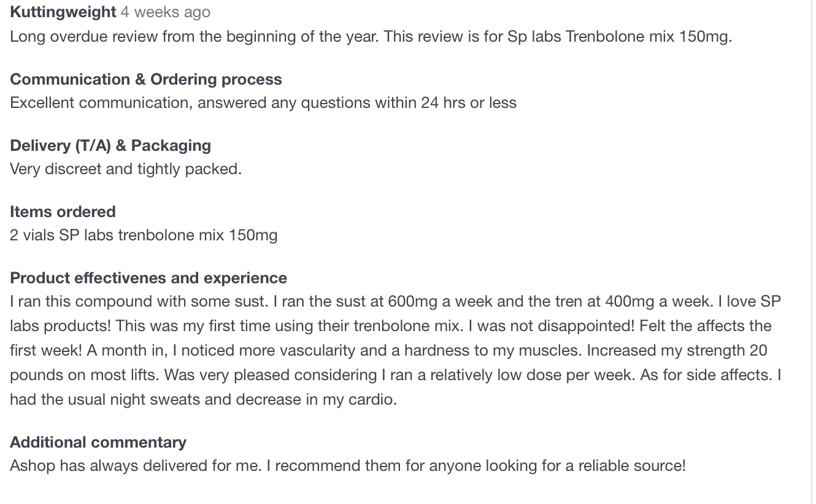Image resolution: width=816 pixels, height=504 pixels.
Task: Click the "Product effectivenes and experience" heading
Action: tap(148, 278)
